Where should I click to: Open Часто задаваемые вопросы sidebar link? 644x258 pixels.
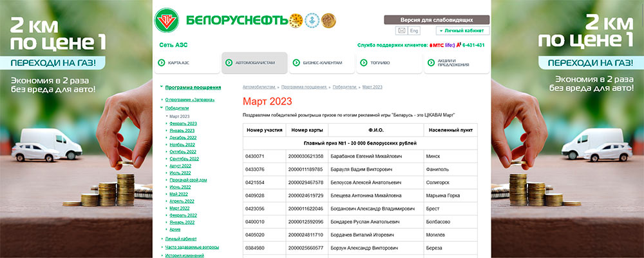(x=192, y=247)
